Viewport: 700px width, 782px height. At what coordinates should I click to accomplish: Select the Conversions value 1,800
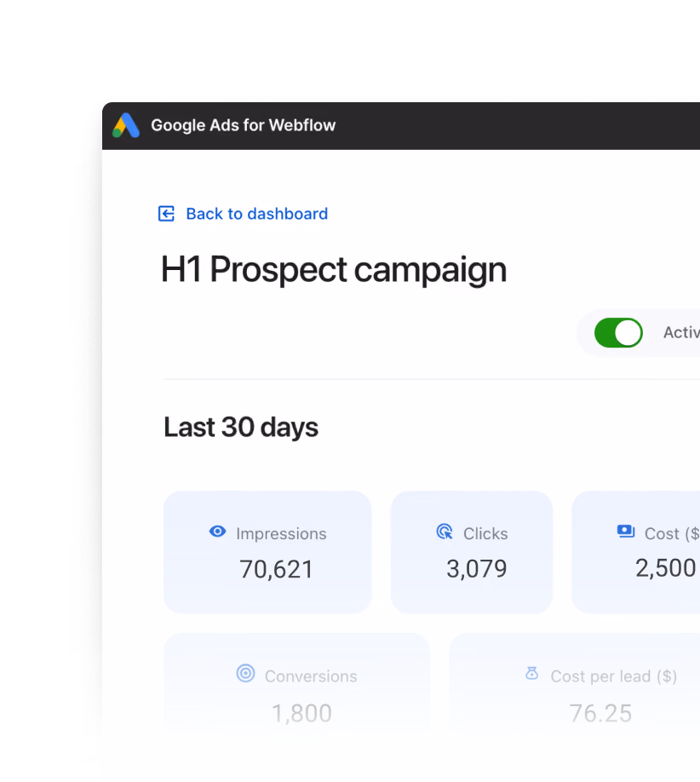(301, 713)
